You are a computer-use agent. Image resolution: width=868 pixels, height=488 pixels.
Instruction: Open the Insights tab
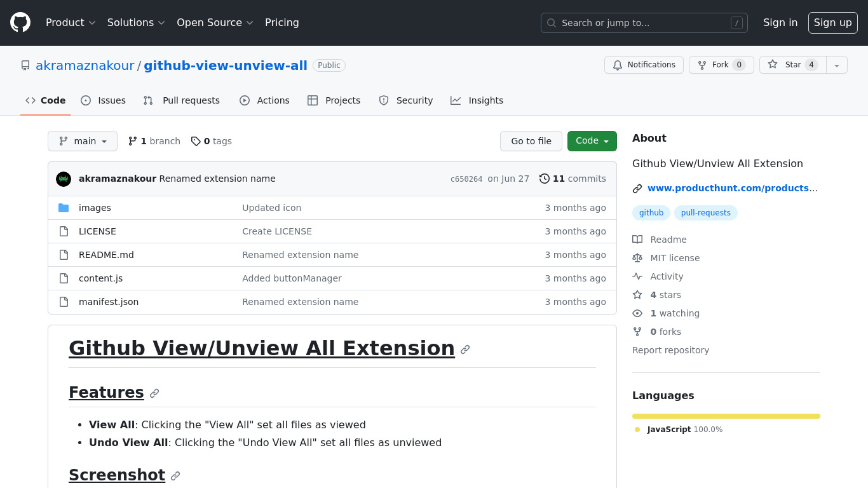(x=477, y=100)
